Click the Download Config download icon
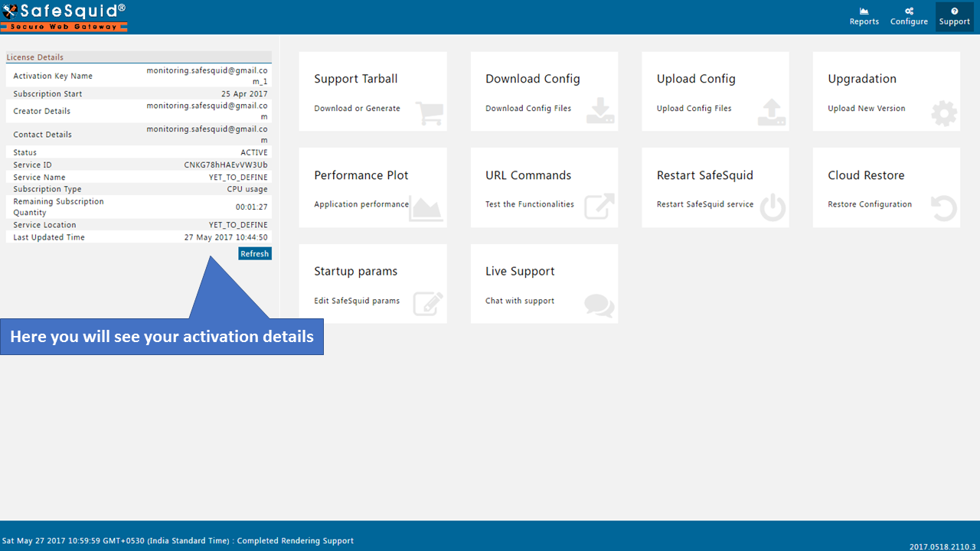Image resolution: width=980 pixels, height=551 pixels. coord(600,110)
